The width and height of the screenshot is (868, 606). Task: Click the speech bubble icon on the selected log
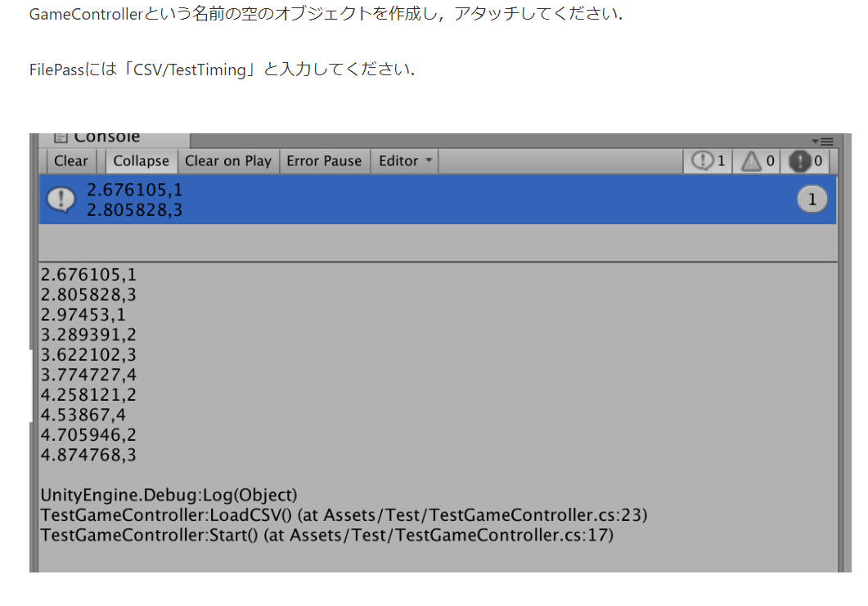[x=61, y=198]
